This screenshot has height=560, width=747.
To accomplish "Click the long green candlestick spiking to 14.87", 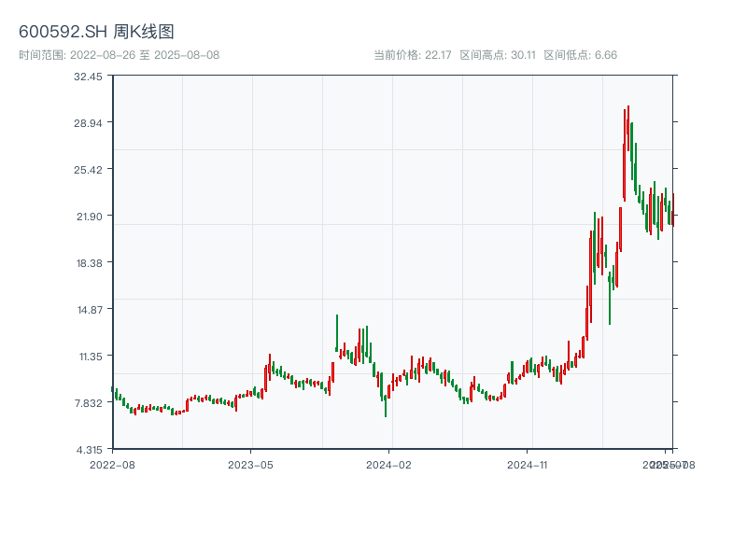I will coord(337,333).
